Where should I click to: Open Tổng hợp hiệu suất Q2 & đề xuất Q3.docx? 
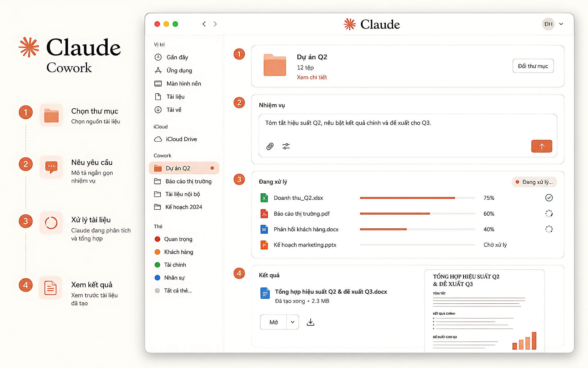click(x=331, y=292)
